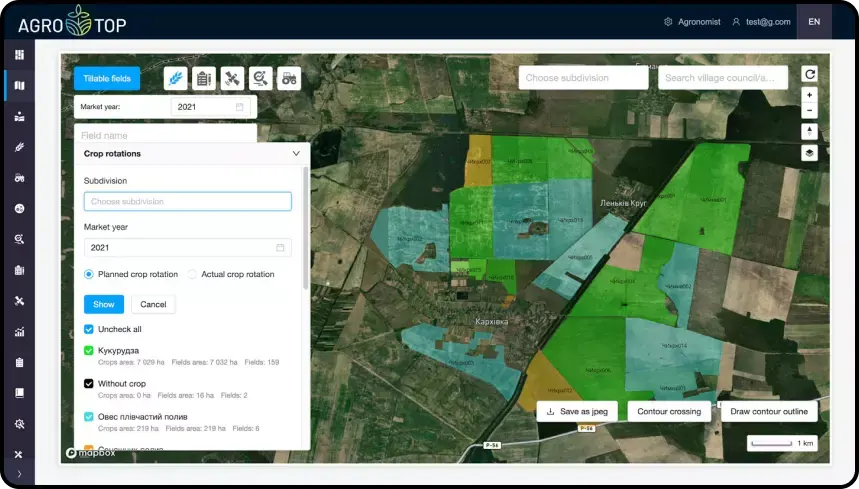
Task: Click the 'Fields: 159' text under Кукурудза
Action: click(262, 362)
